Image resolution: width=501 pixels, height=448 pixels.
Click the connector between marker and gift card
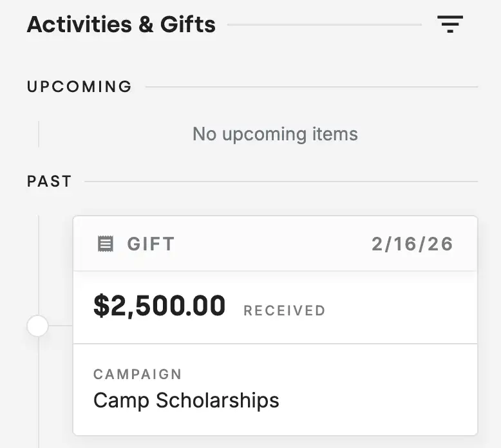61,326
